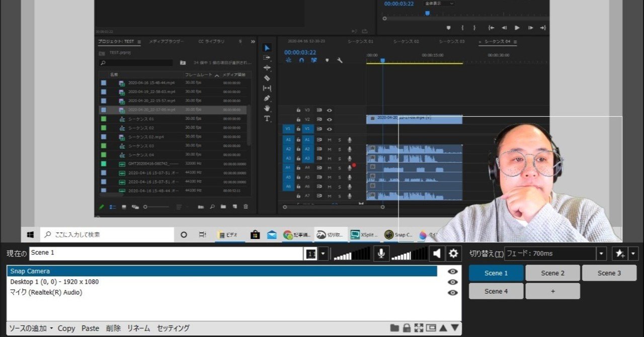Click the lock icon in XSplit's source toolbar
Viewport: 644px width, 337px height.
407,327
